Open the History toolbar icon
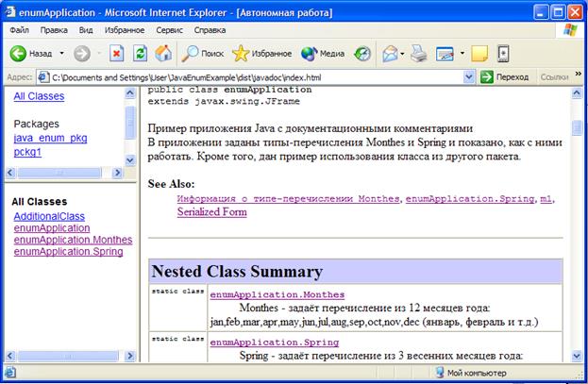The height and width of the screenshot is (384, 588). (x=362, y=54)
